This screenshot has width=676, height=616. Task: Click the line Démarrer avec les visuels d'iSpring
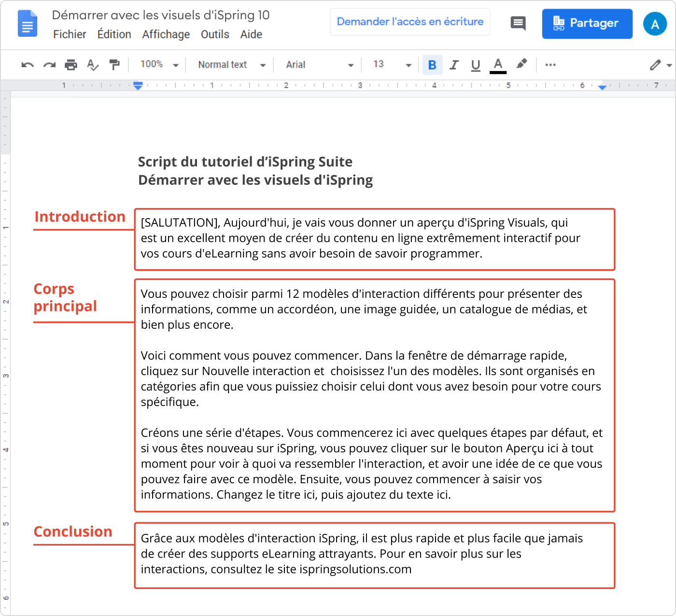[255, 180]
